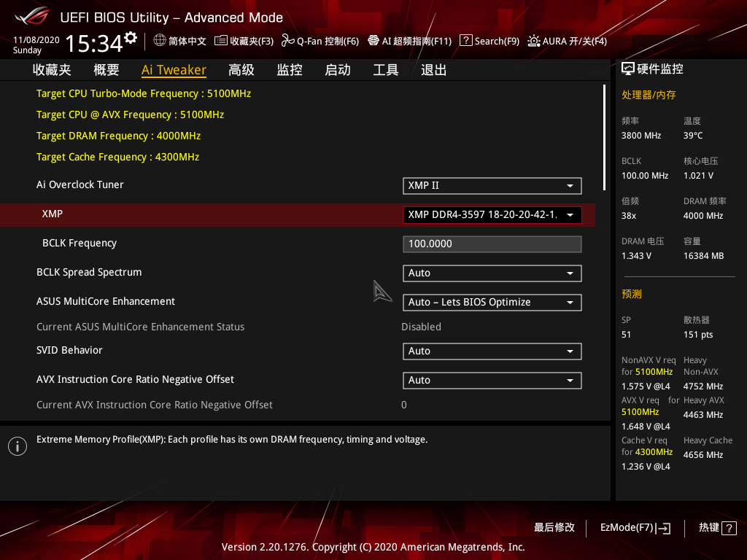Open ASUS MultiCore Enhancement dropdown
Image resolution: width=747 pixels, height=560 pixels.
[x=492, y=303]
